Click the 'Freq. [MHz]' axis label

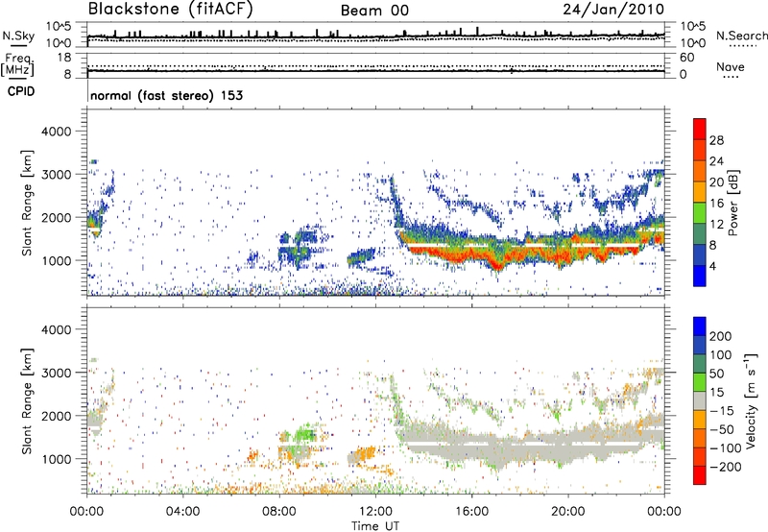coord(17,65)
